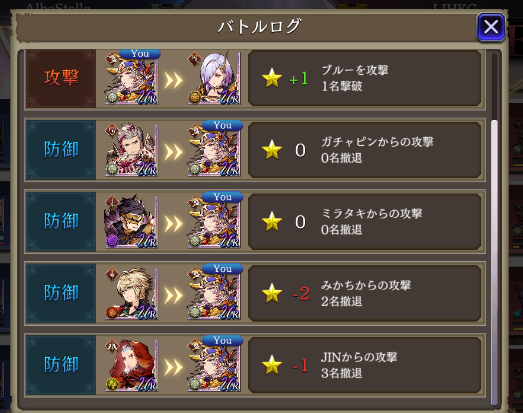Click the blond attacker portrait for みかち
Screen dimensions: 523x413
(131, 293)
